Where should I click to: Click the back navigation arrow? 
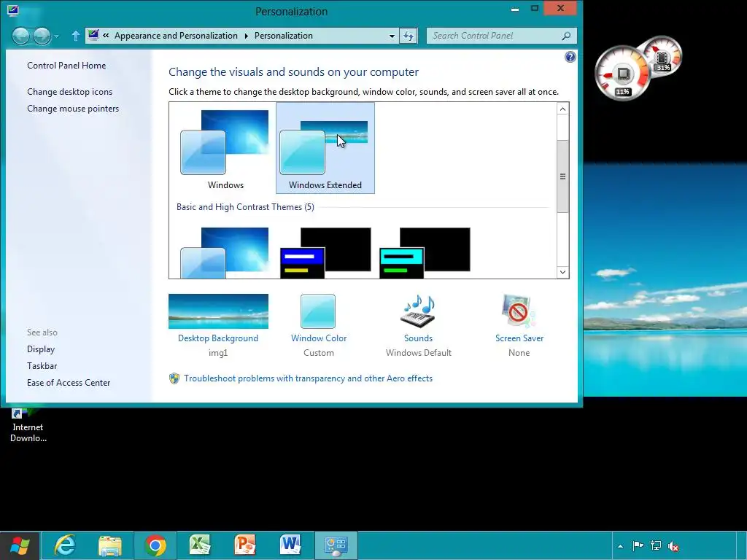point(20,36)
